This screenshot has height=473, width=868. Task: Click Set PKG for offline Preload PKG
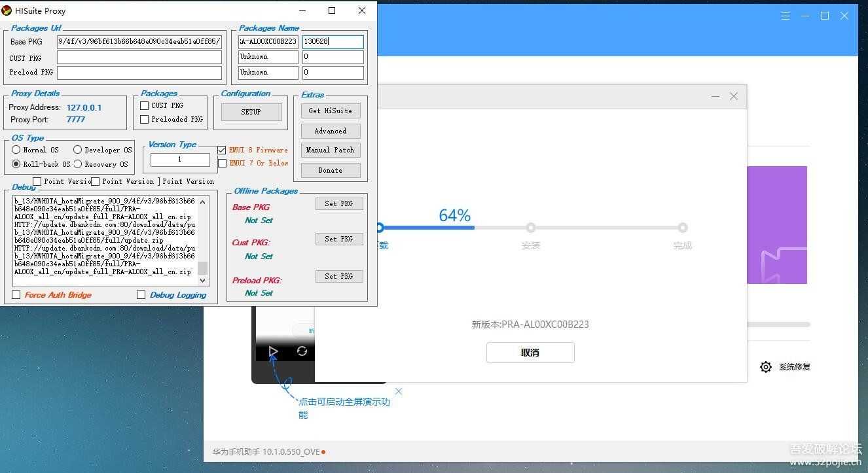coord(339,276)
